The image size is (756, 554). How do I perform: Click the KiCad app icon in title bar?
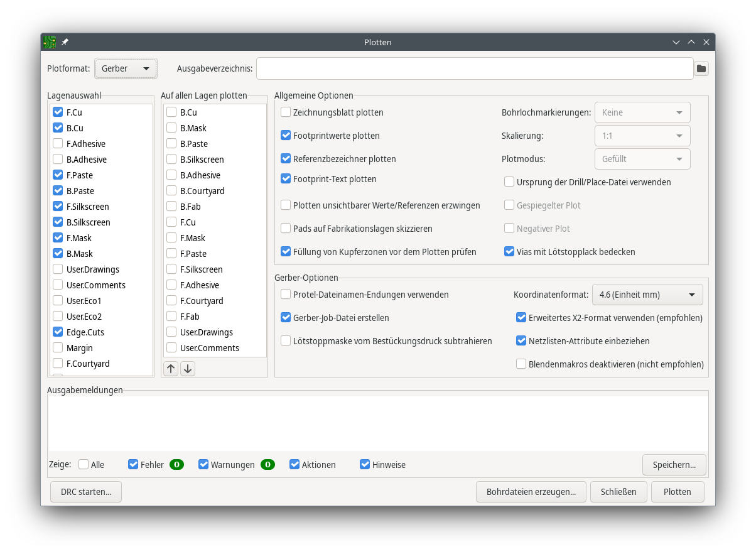pyautogui.click(x=50, y=42)
